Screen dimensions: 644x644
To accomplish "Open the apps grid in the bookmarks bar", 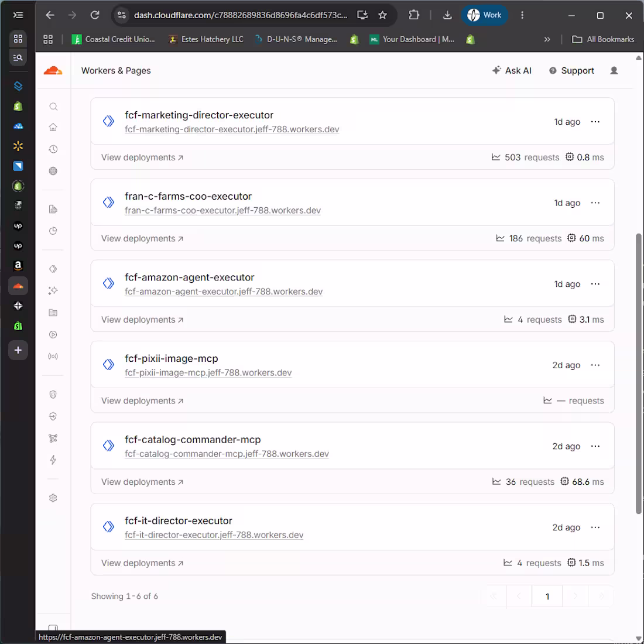I will [x=48, y=39].
